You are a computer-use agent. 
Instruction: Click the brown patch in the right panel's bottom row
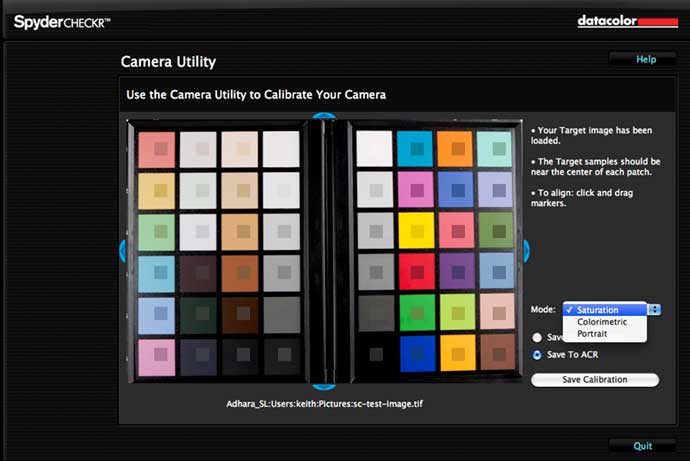(498, 353)
